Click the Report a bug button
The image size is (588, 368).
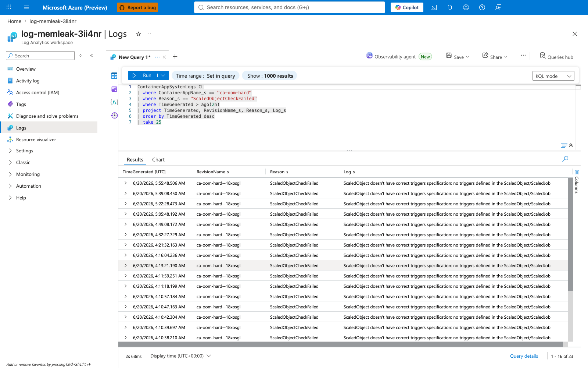pos(137,7)
